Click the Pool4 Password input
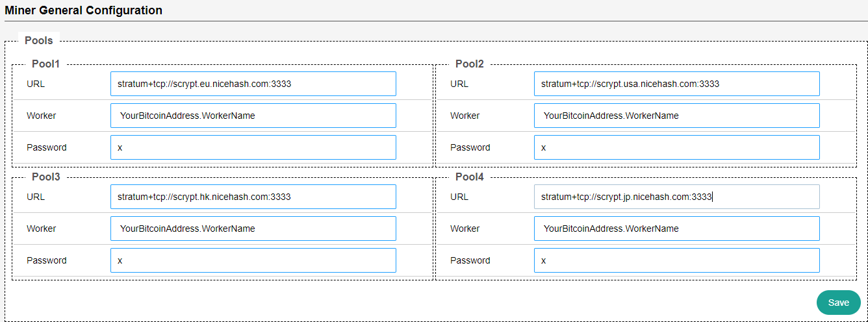Screen dimensions: 868x322 [x=676, y=260]
